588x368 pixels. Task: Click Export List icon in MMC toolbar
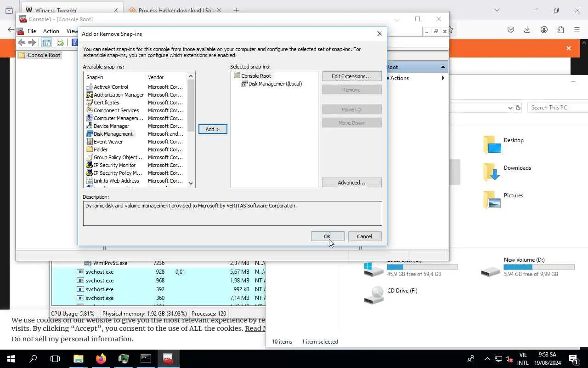60,43
